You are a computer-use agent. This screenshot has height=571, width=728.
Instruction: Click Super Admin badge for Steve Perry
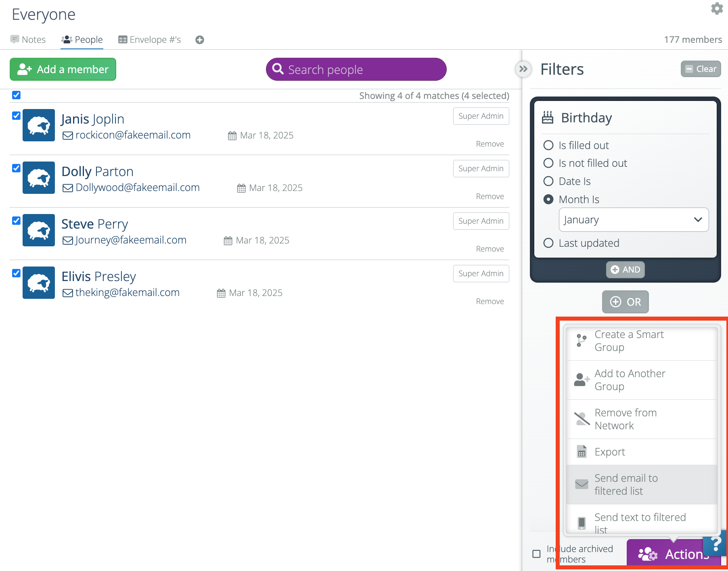pyautogui.click(x=481, y=221)
